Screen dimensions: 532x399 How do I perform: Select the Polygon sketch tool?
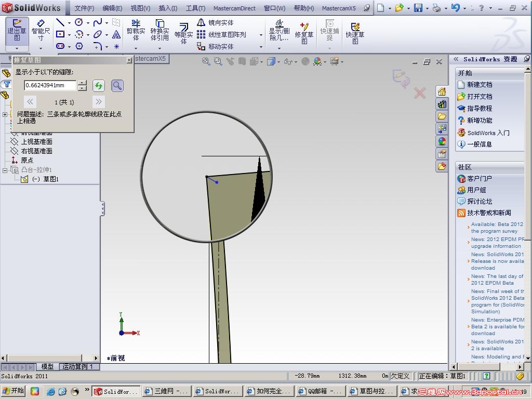click(79, 46)
